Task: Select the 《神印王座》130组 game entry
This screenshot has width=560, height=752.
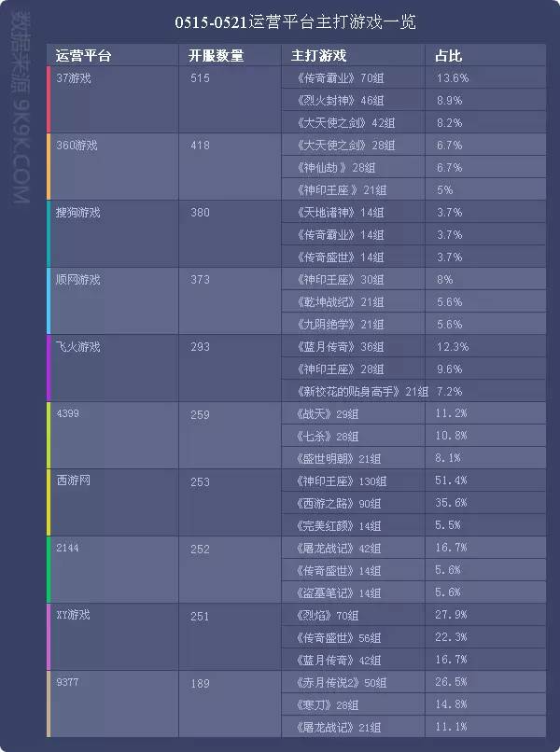Action: (x=340, y=481)
